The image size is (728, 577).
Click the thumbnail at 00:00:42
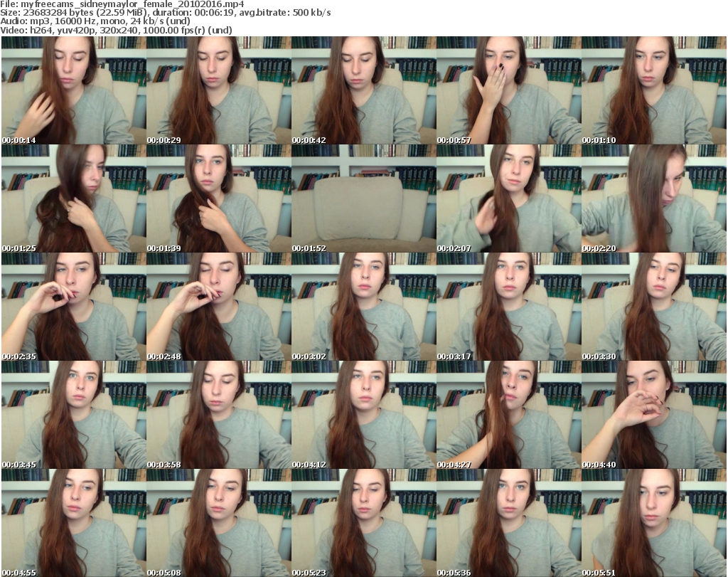pyautogui.click(x=363, y=90)
